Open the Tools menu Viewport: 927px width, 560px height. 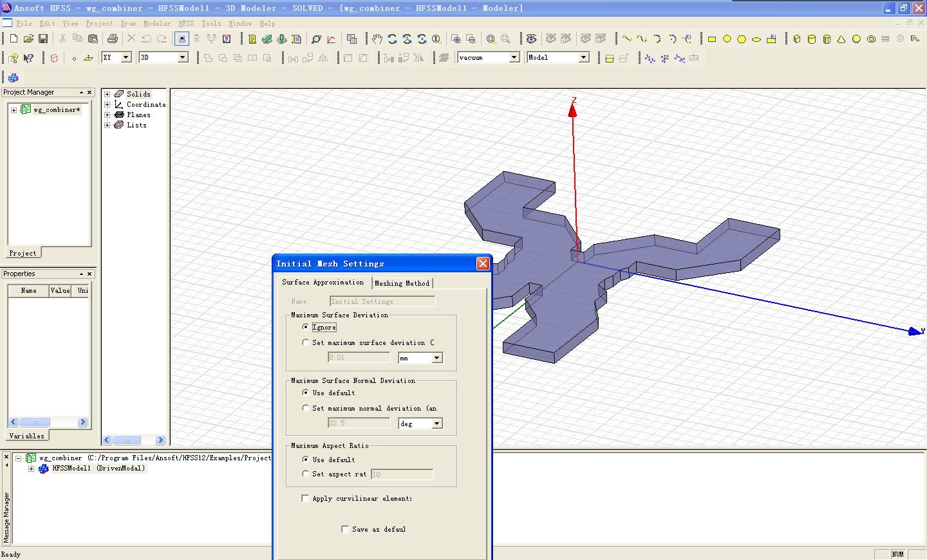(x=211, y=23)
